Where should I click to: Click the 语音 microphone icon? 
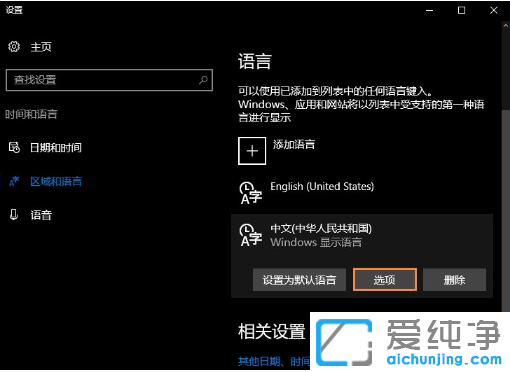click(14, 215)
